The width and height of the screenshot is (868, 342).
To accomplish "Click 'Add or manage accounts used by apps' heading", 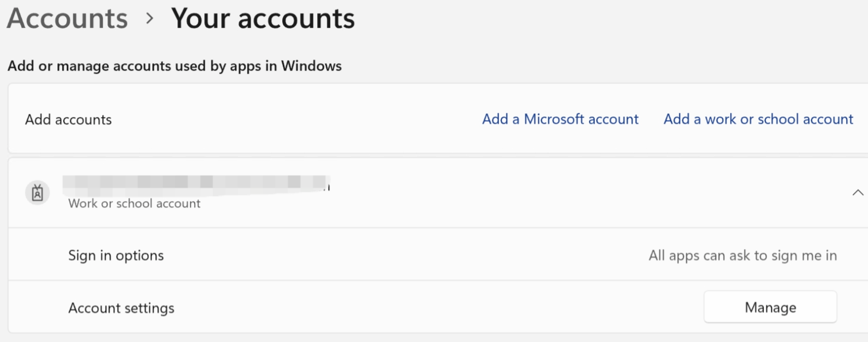I will tap(174, 66).
